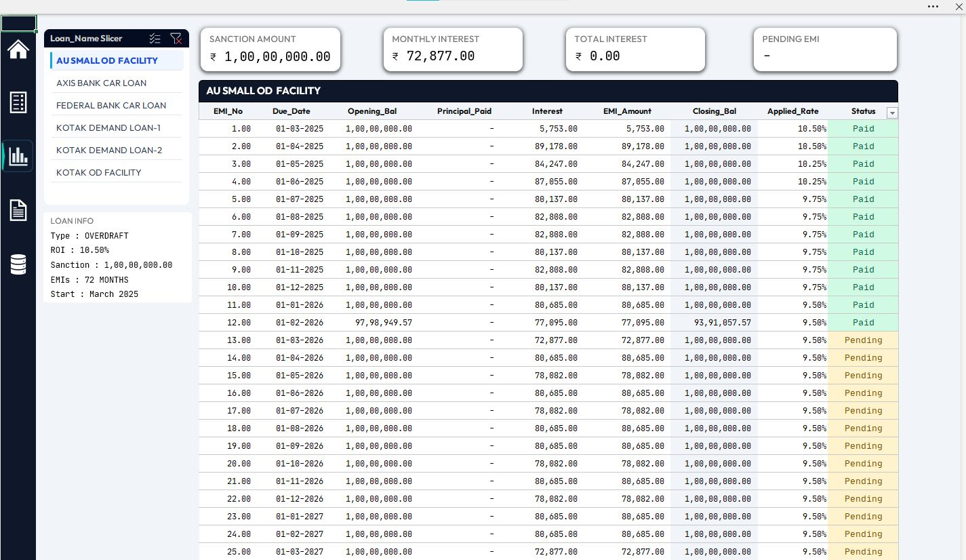966x560 pixels.
Task: Choose KOTAK DEMAND LOAN-2 from the slicer list
Action: [108, 150]
